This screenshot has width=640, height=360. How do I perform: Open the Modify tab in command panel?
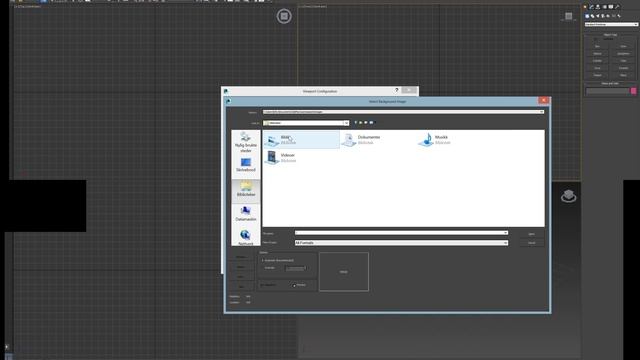click(x=591, y=7)
